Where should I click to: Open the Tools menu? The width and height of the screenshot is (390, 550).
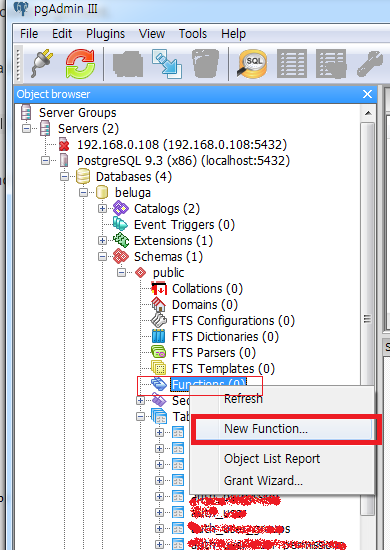[193, 34]
